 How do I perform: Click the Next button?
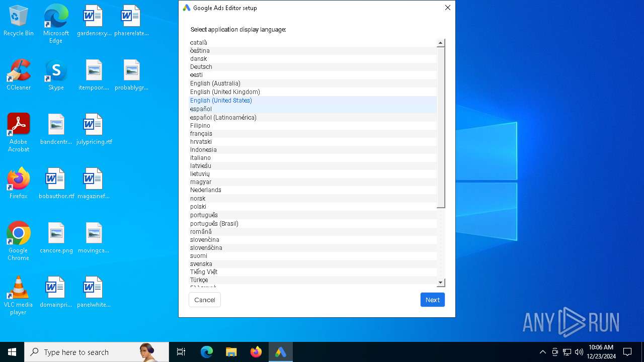coord(433,300)
